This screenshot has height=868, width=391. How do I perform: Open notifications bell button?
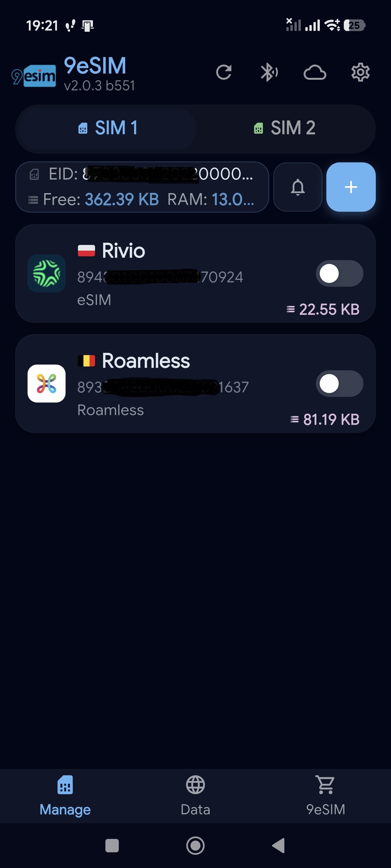pos(298,187)
